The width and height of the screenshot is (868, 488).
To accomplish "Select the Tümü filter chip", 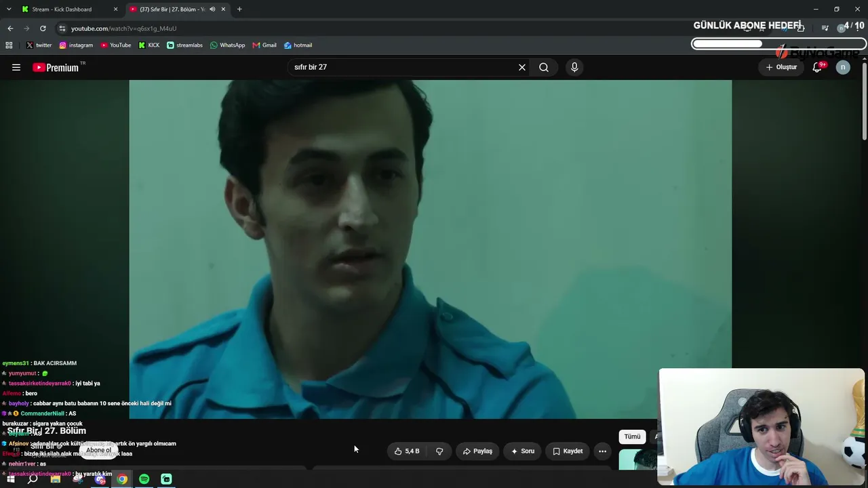I will click(632, 436).
